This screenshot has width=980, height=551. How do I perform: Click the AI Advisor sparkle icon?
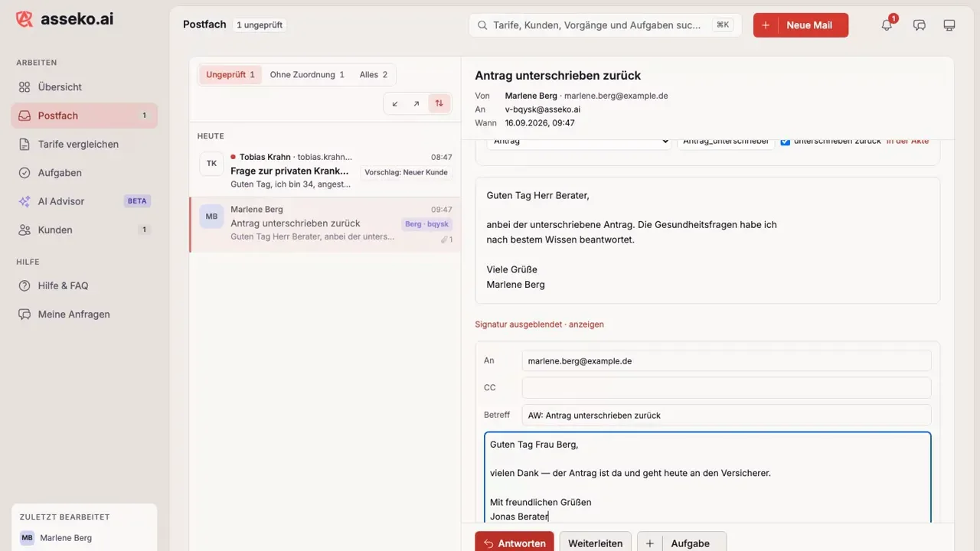click(24, 201)
